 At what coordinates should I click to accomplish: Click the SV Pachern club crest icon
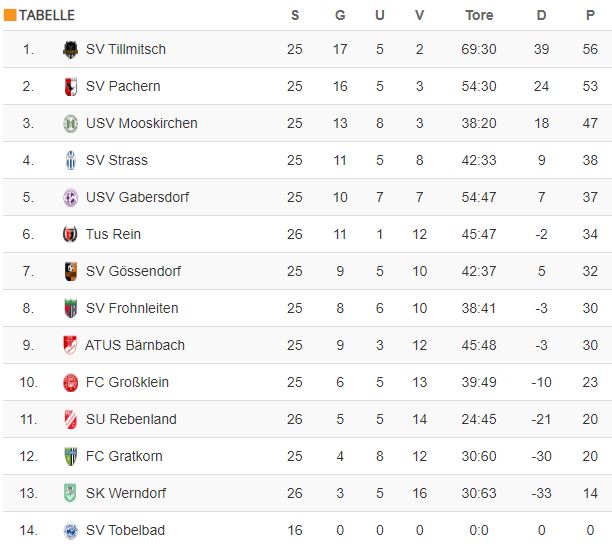tap(70, 87)
